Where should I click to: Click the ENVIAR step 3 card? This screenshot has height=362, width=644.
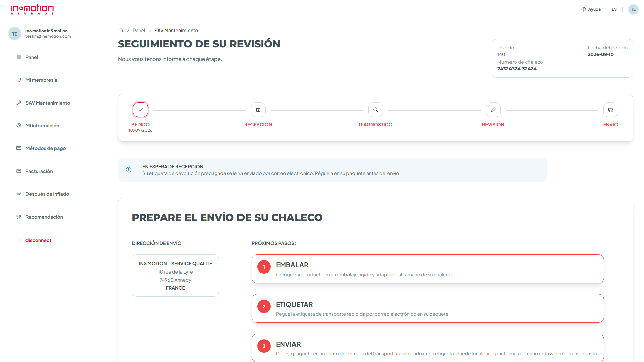point(428,348)
